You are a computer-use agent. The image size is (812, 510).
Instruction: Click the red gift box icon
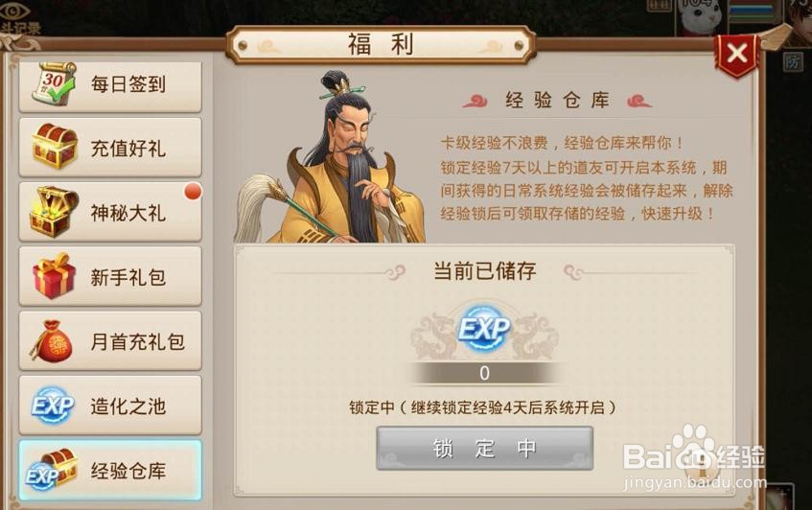(54, 276)
